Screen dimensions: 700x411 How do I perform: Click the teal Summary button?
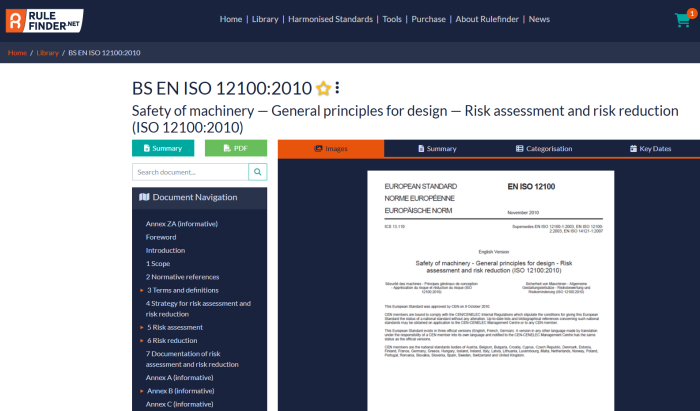coord(162,148)
